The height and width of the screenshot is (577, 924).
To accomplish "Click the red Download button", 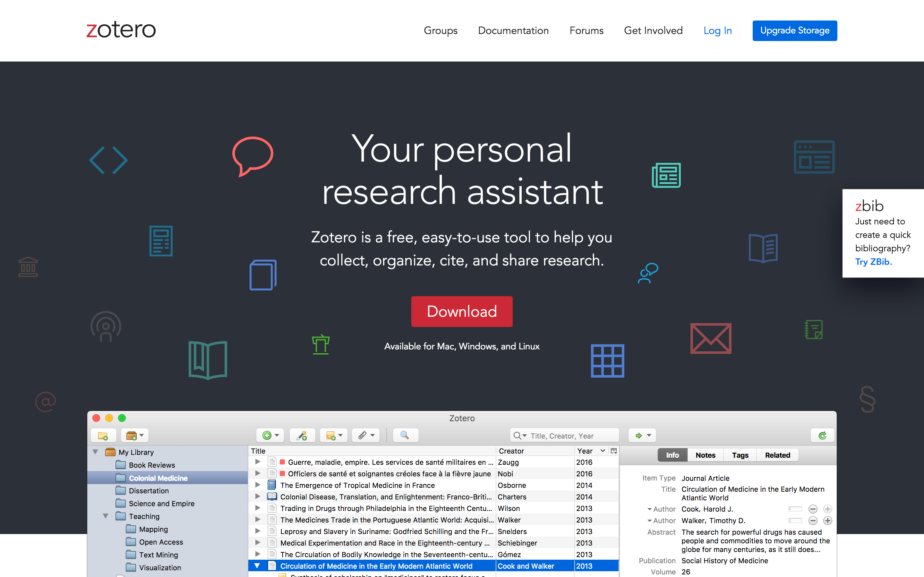I will tap(462, 311).
